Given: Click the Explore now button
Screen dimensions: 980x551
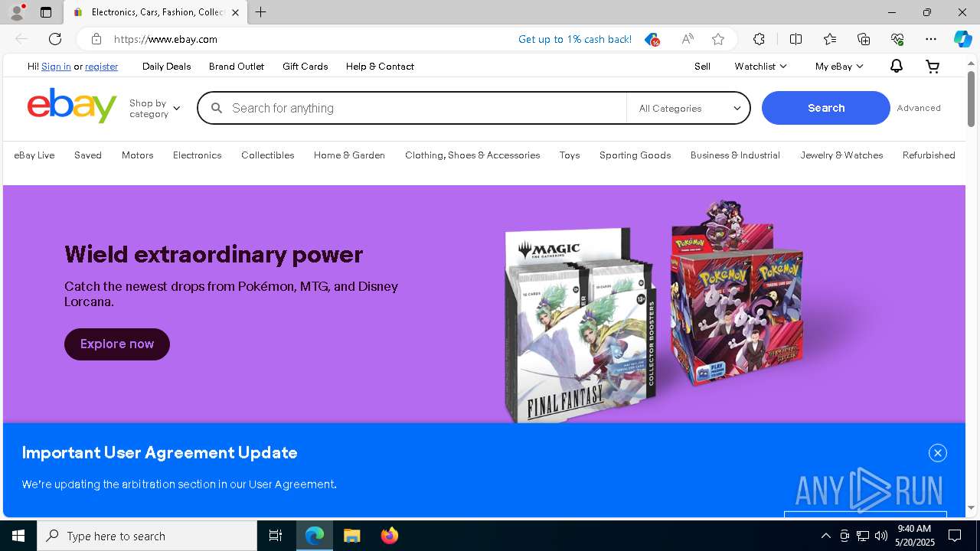Looking at the screenshot, I should coord(117,344).
